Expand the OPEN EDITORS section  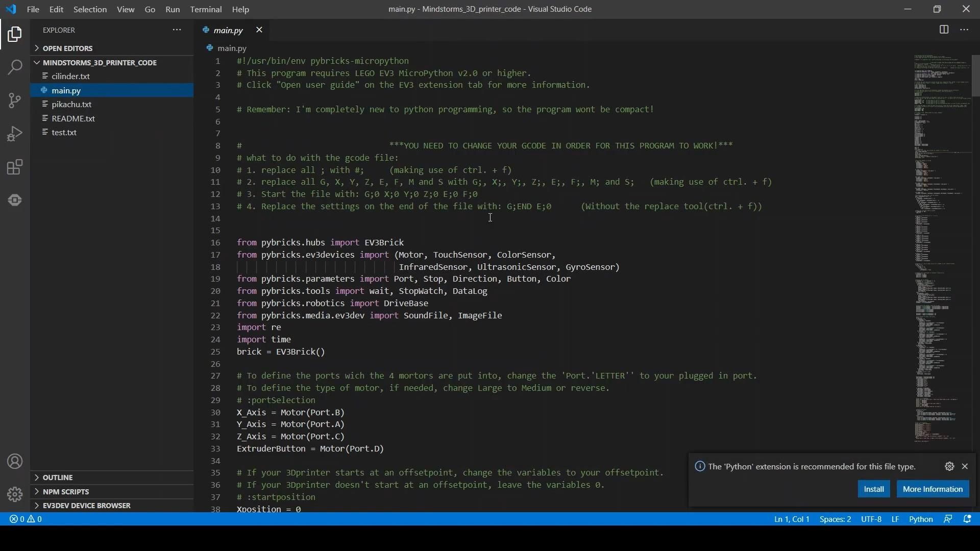pos(67,48)
